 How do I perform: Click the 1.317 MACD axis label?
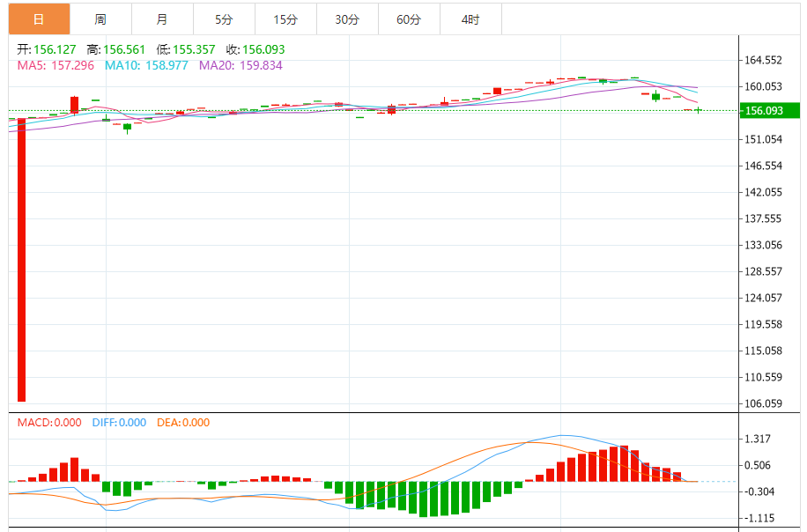click(x=759, y=440)
